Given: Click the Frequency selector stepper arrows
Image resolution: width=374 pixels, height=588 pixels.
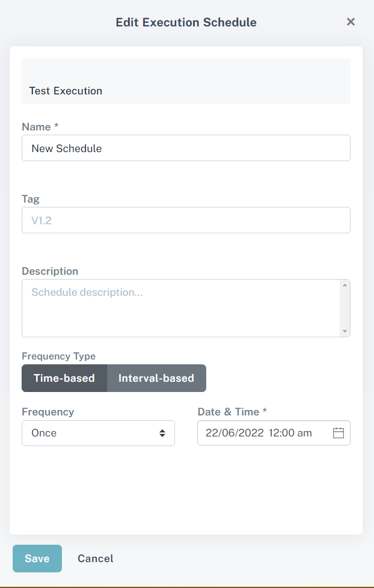Looking at the screenshot, I should 164,433.
